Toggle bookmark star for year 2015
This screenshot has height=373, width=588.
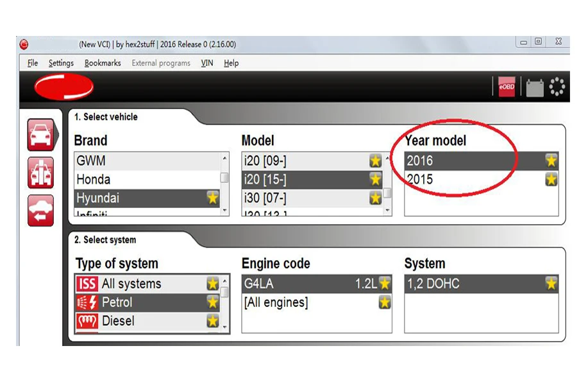[x=551, y=179]
